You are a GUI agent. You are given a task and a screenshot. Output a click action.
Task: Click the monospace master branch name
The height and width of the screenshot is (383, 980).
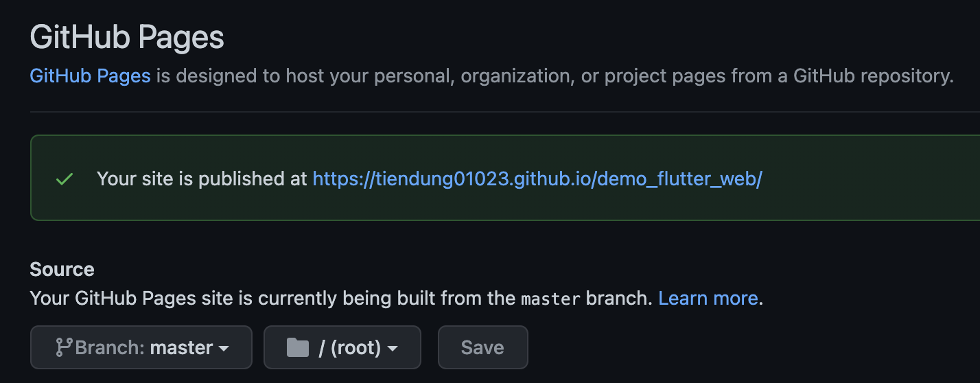point(550,299)
